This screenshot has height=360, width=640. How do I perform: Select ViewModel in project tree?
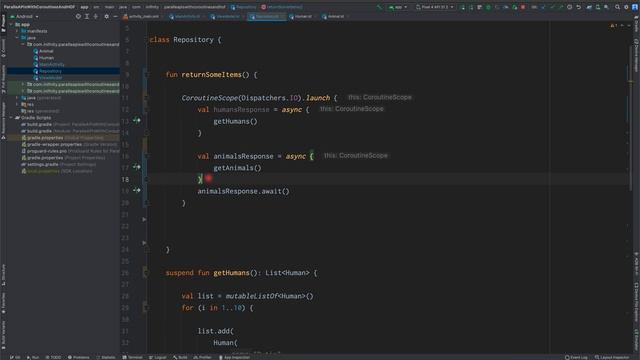coord(51,78)
